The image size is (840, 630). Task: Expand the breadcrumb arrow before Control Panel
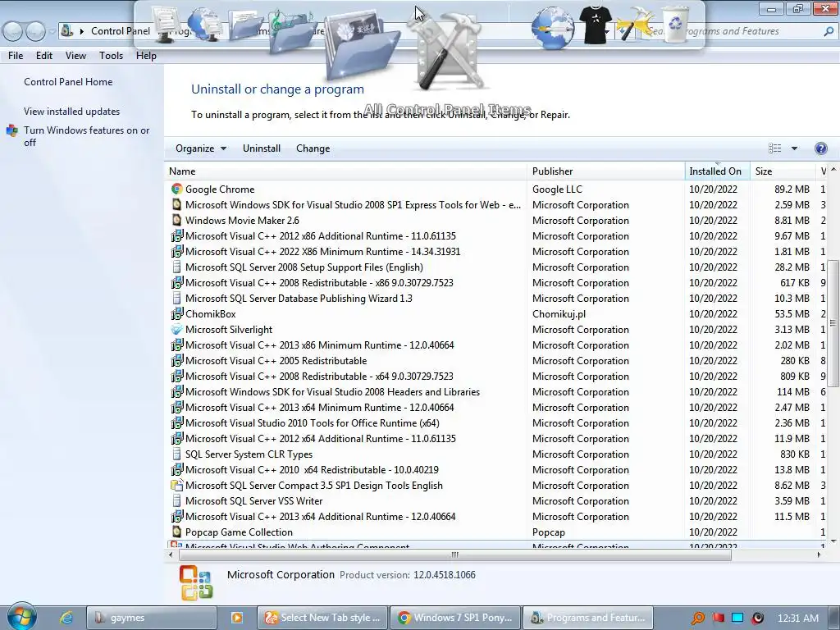(x=82, y=32)
